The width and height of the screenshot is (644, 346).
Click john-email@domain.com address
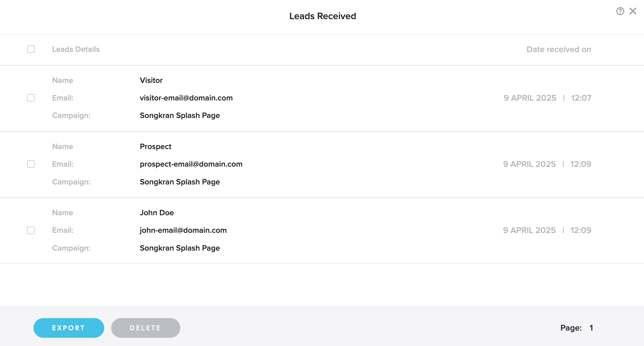click(183, 230)
